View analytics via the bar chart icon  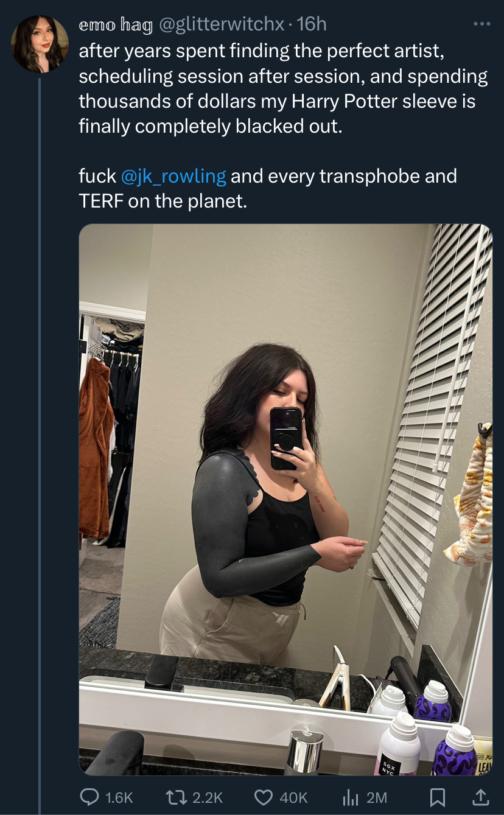point(350,797)
